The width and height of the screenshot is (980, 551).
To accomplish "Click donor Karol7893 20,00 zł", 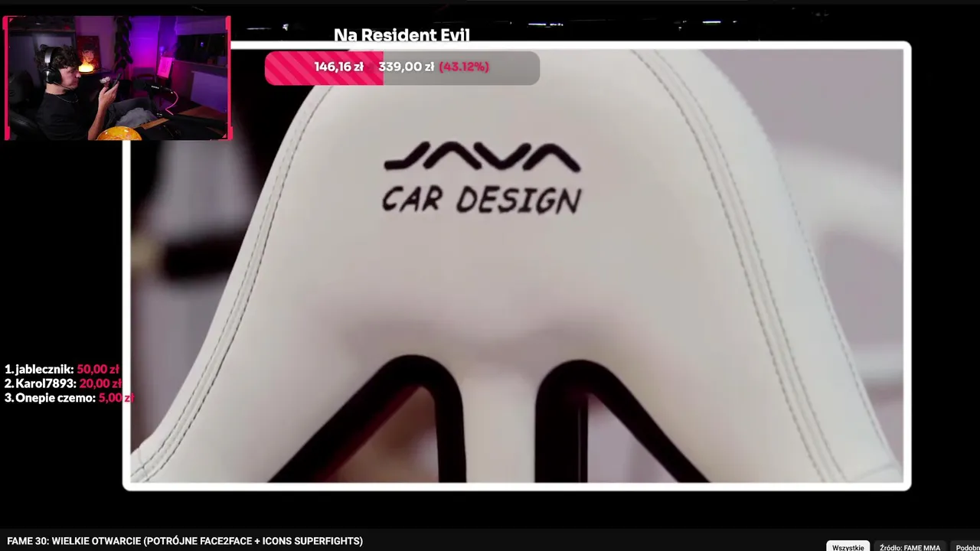I will tap(63, 383).
